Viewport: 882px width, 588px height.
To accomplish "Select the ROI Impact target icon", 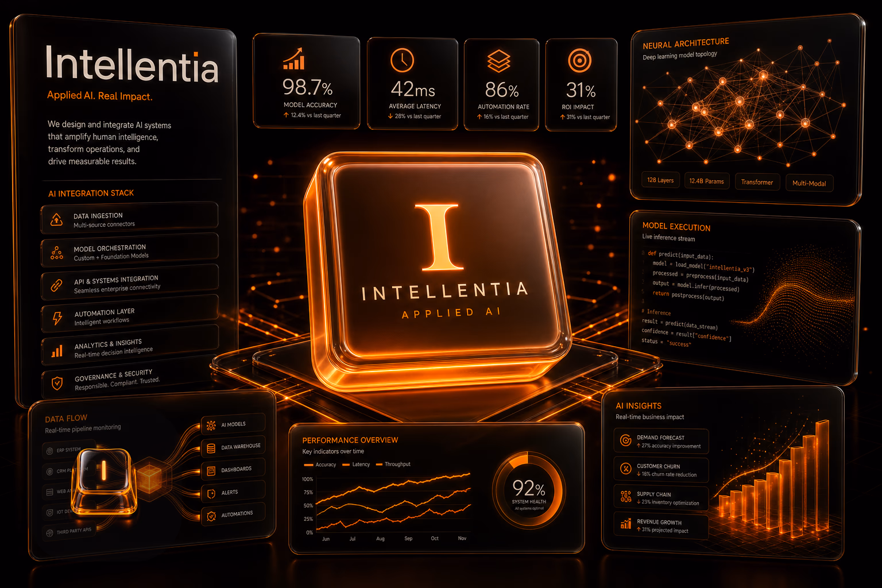I will point(579,60).
